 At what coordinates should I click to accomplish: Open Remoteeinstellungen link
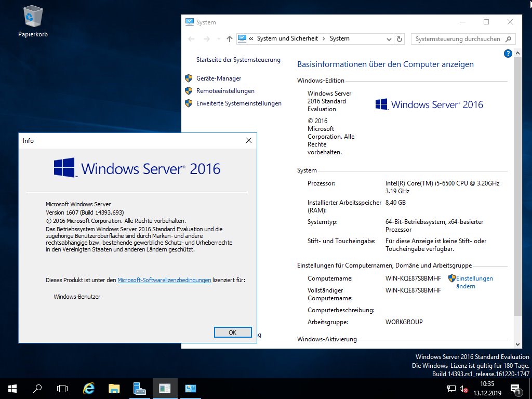tap(225, 91)
